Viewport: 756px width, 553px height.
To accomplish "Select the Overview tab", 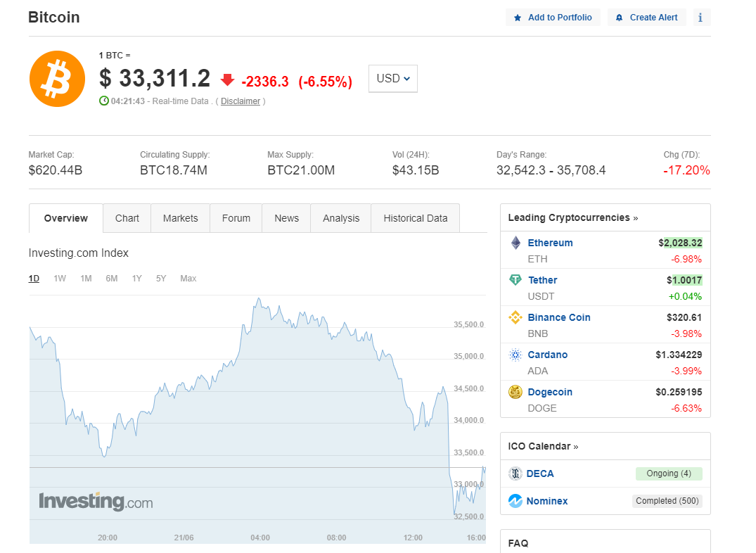I will [66, 218].
